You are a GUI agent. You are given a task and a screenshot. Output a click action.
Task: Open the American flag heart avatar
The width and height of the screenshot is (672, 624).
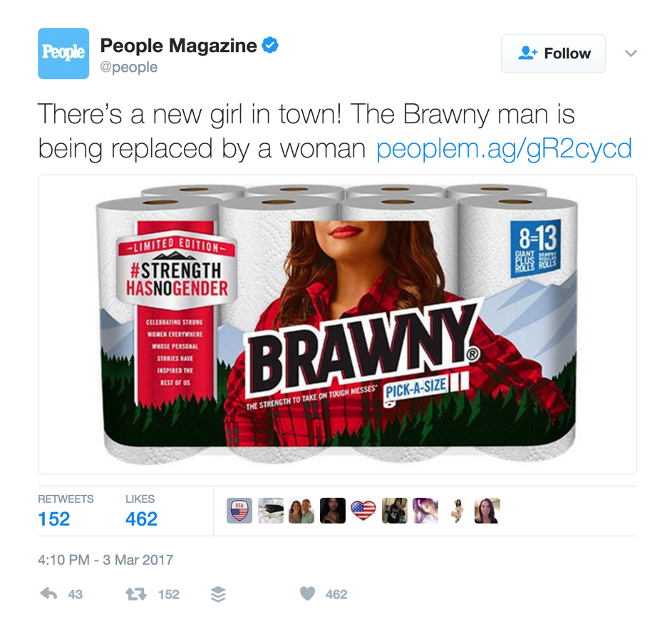[363, 511]
